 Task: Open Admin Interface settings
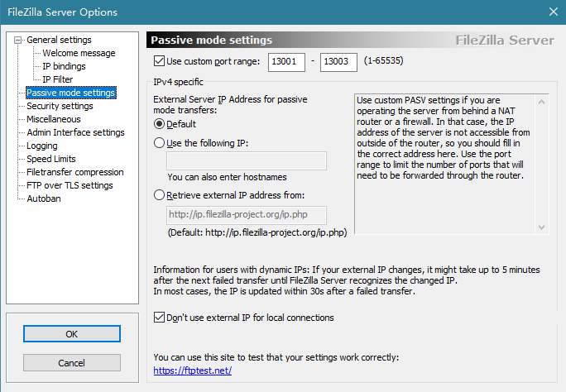click(75, 132)
